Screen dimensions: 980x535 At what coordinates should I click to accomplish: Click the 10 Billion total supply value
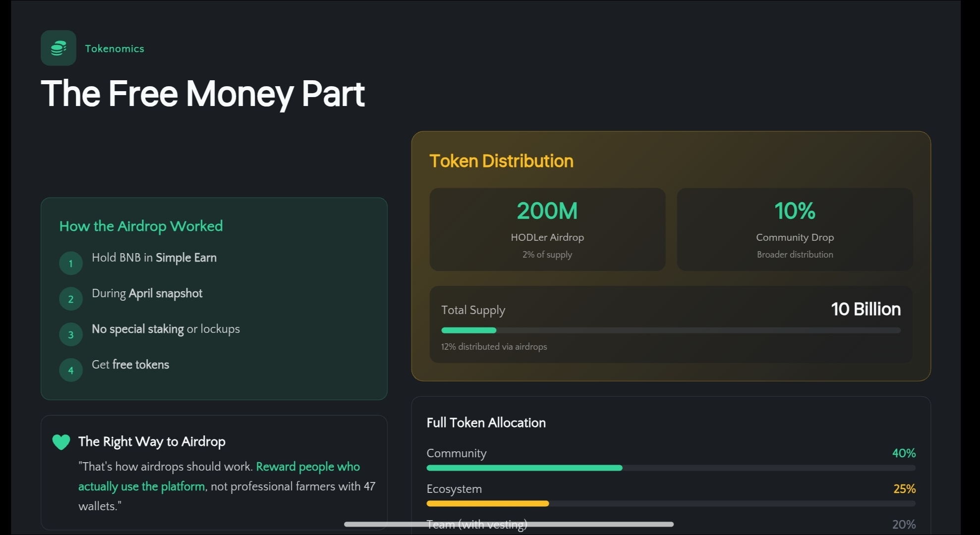(865, 309)
